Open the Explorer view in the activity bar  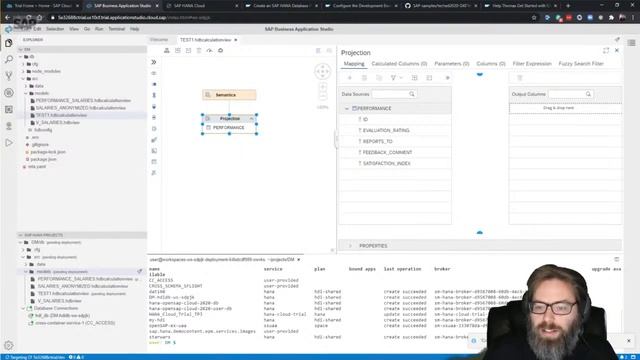tap(9, 43)
